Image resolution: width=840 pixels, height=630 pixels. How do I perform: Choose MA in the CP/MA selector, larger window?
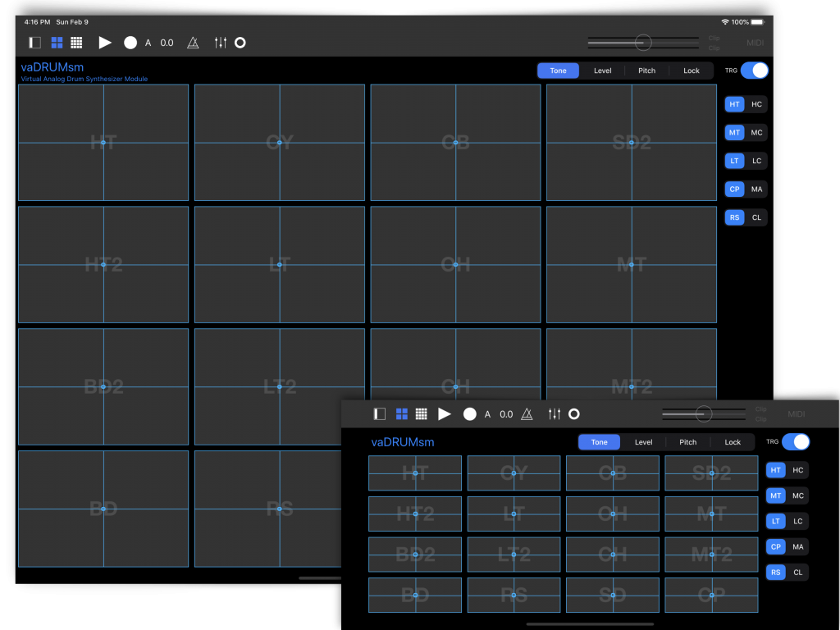point(756,189)
